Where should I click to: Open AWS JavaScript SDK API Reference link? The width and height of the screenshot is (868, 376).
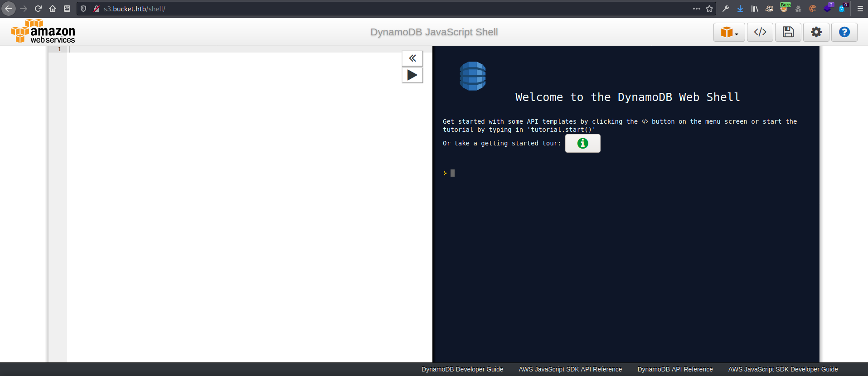570,369
